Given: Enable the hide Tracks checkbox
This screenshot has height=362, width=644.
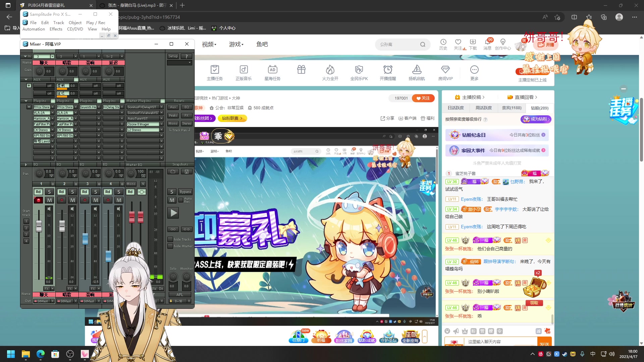Looking at the screenshot, I should point(170,239).
